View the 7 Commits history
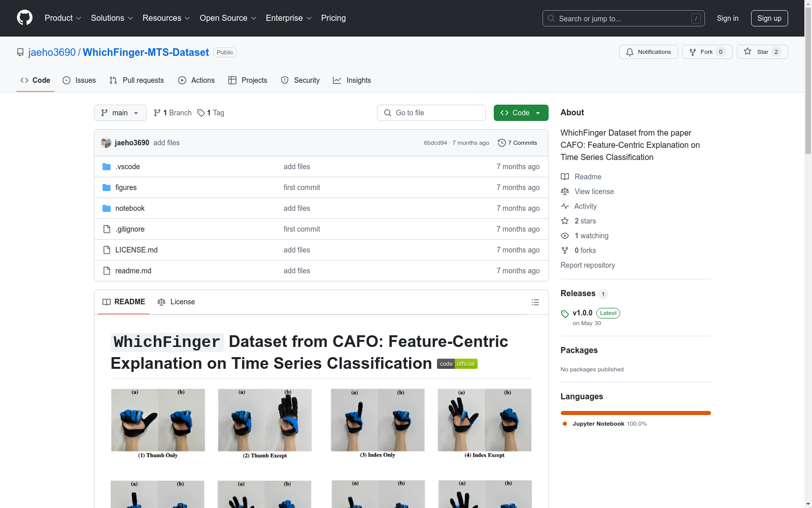The width and height of the screenshot is (812, 508). pos(518,143)
